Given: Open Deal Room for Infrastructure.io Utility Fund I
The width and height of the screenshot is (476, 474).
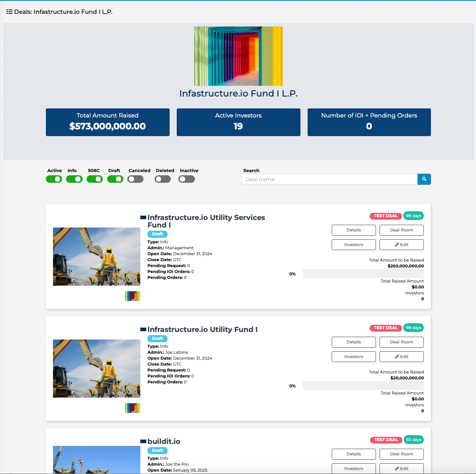Looking at the screenshot, I should click(401, 342).
